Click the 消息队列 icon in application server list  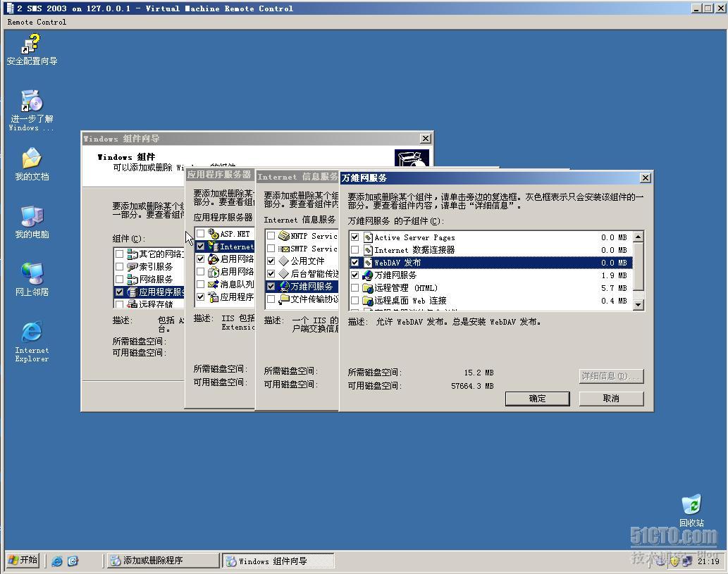[213, 284]
